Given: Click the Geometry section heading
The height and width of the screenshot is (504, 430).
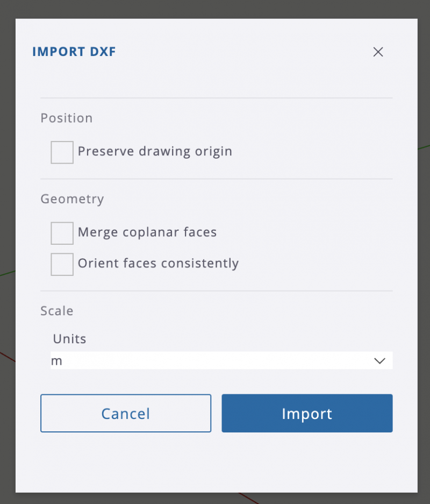Looking at the screenshot, I should tap(72, 199).
